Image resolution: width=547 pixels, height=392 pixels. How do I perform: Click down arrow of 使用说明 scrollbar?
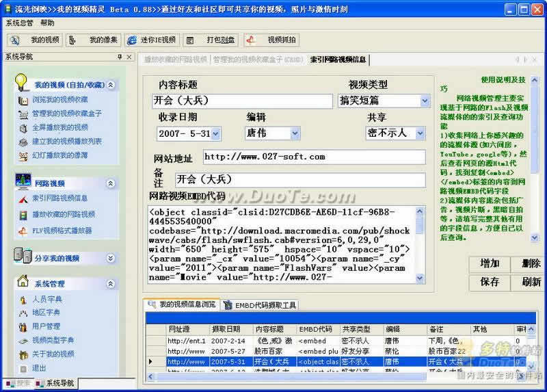tap(534, 237)
